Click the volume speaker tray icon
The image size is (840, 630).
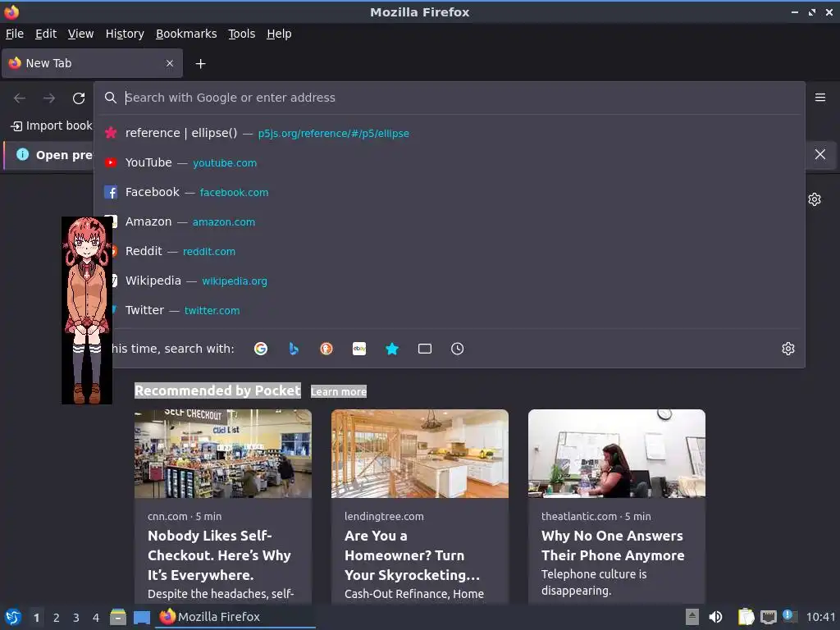[715, 617]
